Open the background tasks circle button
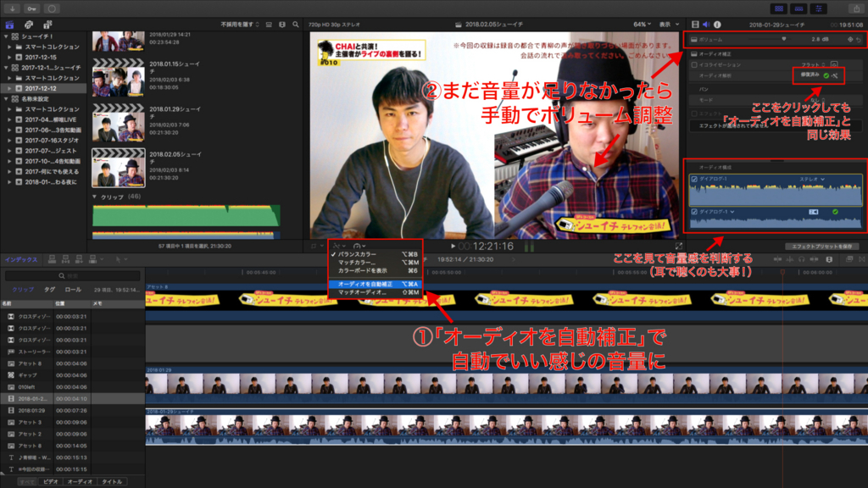Viewport: 868px width, 488px height. (52, 8)
